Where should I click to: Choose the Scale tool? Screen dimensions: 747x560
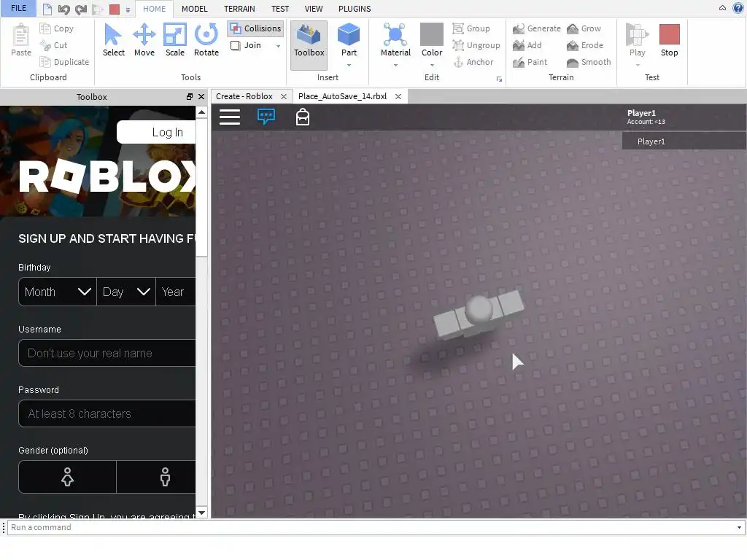point(175,40)
